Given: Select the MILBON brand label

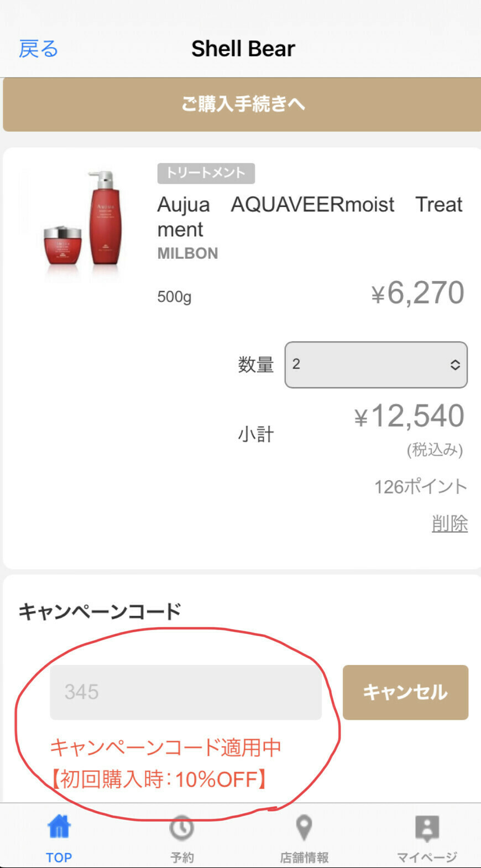Looking at the screenshot, I should 187,253.
